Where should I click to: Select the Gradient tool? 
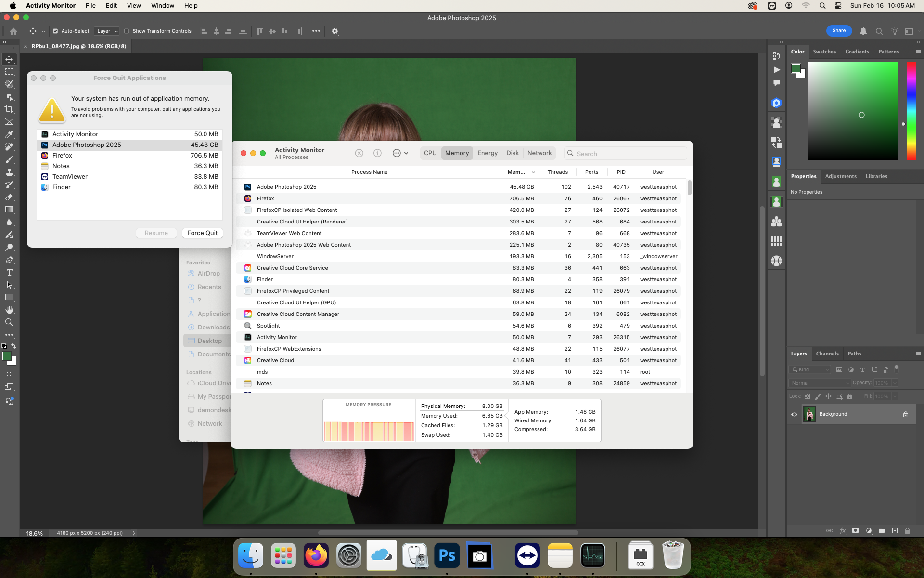point(9,210)
